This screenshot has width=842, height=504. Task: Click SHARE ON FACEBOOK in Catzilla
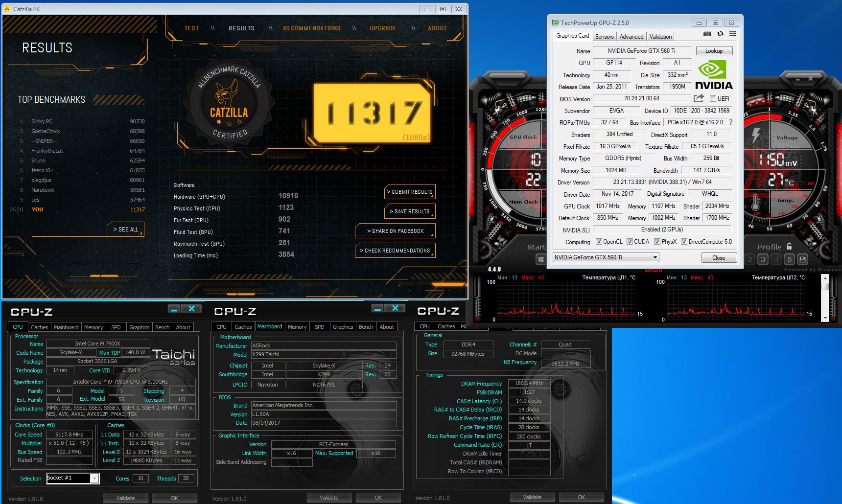(x=395, y=231)
